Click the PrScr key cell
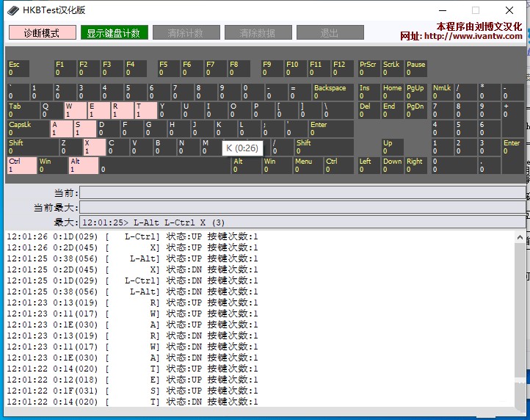The height and width of the screenshot is (420, 530). pyautogui.click(x=369, y=68)
